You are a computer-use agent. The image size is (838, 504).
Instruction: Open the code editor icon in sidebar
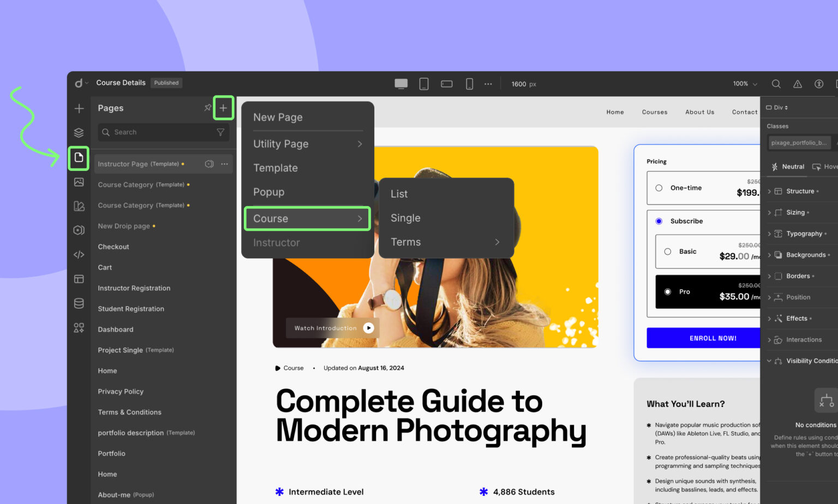(x=79, y=255)
